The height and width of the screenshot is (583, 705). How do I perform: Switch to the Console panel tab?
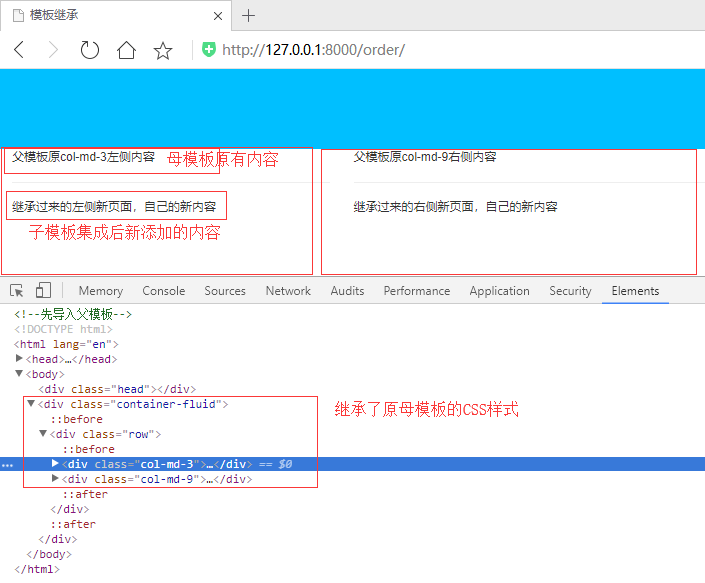[x=164, y=291]
